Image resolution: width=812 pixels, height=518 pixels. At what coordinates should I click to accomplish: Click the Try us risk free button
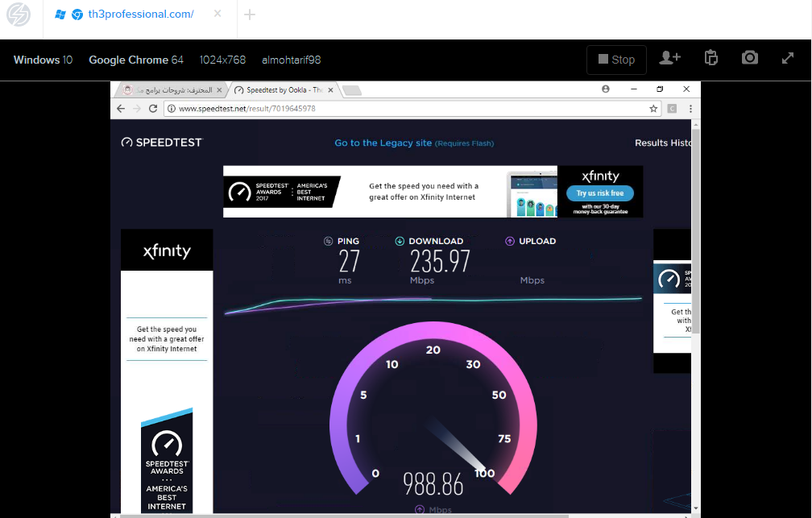click(x=600, y=193)
